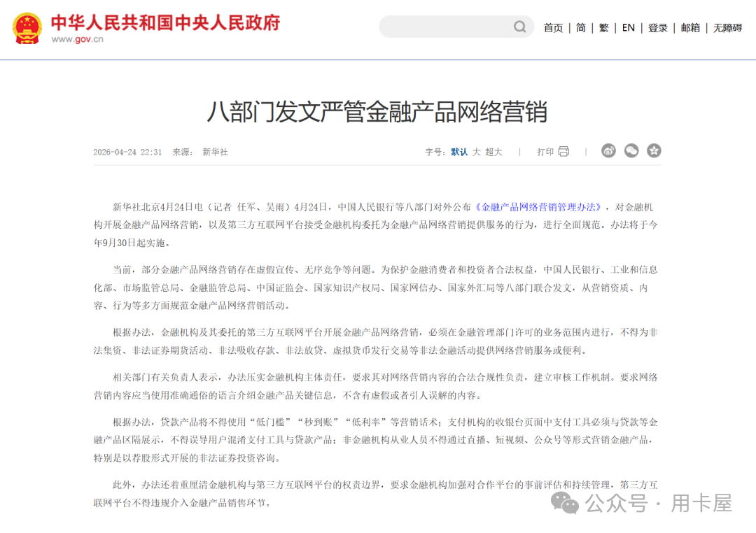Open the 邮箱 mailbox link
756x533 pixels.
[690, 27]
